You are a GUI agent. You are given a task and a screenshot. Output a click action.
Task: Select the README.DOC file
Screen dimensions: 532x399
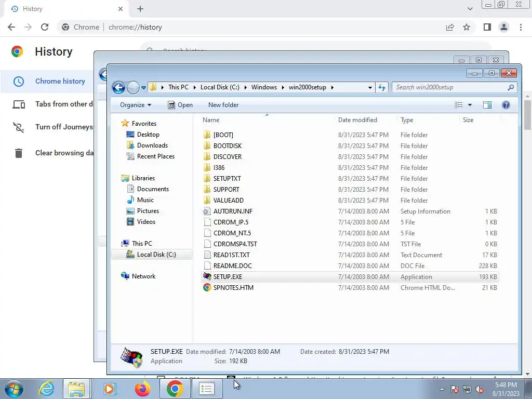[x=232, y=265]
